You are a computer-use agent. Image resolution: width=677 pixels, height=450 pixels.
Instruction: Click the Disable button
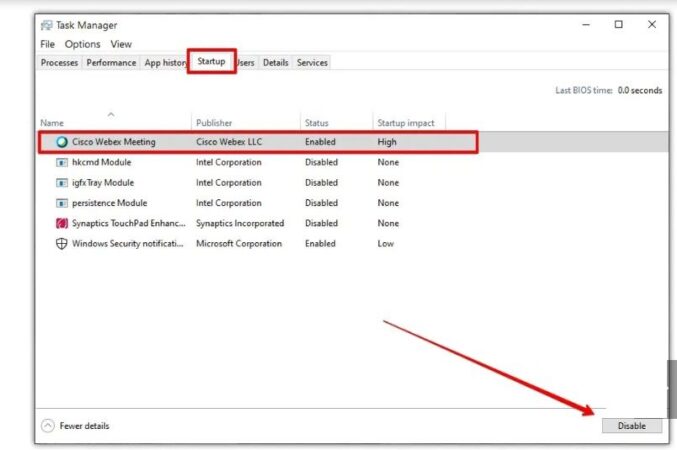[x=632, y=426]
